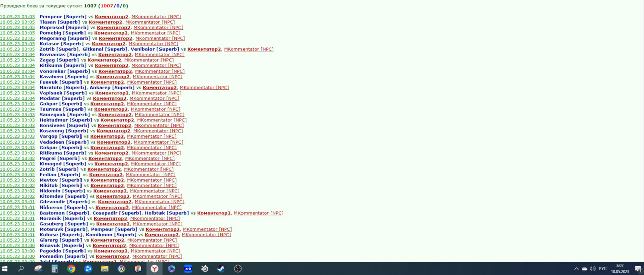Open Коментатор2 in the Megoramg row

(x=115, y=38)
